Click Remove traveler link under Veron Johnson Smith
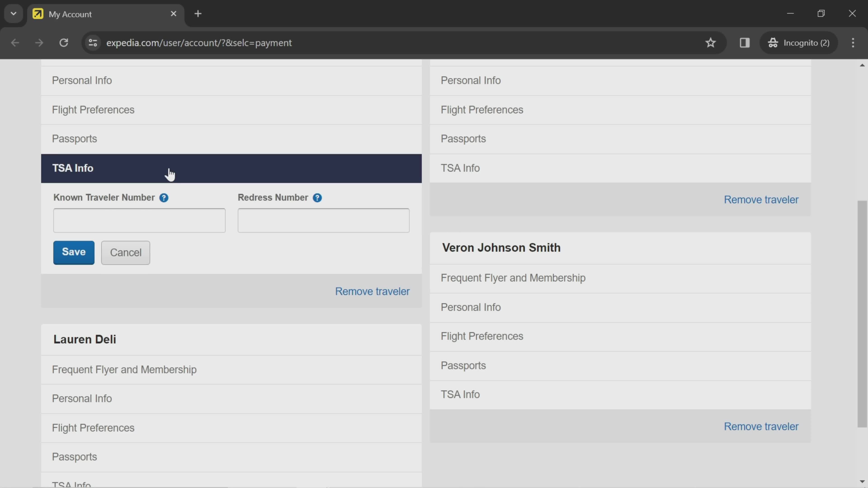 761,427
